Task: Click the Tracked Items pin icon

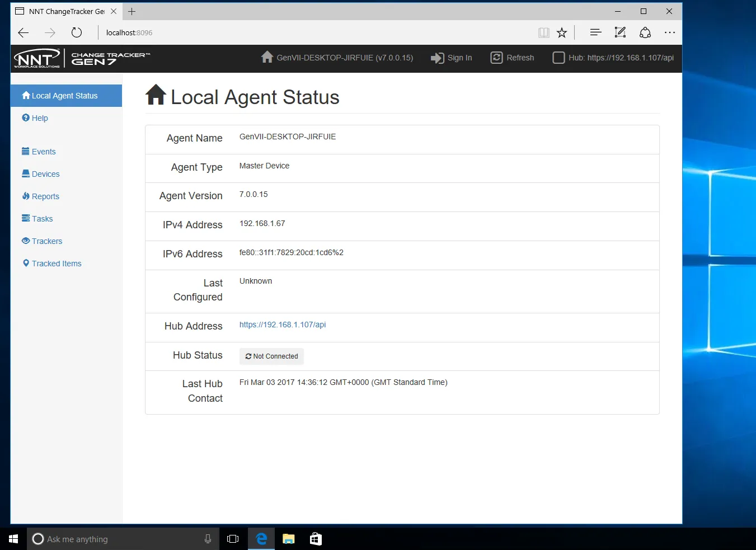Action: tap(26, 263)
